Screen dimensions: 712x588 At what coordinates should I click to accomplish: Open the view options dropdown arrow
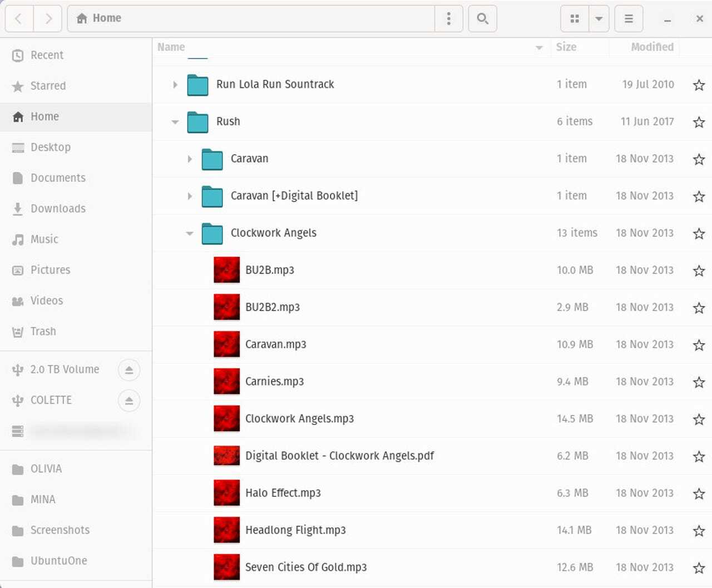(599, 19)
